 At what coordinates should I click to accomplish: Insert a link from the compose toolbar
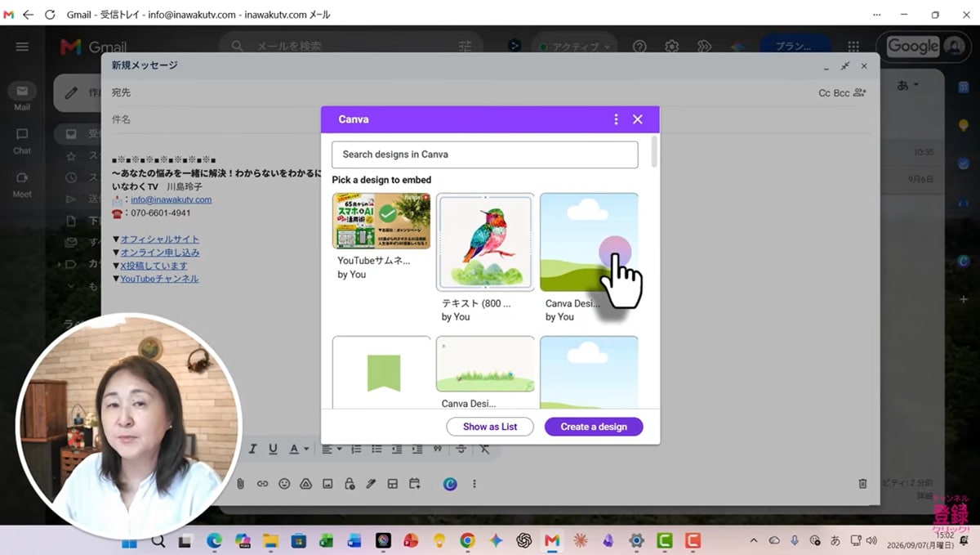pyautogui.click(x=262, y=484)
